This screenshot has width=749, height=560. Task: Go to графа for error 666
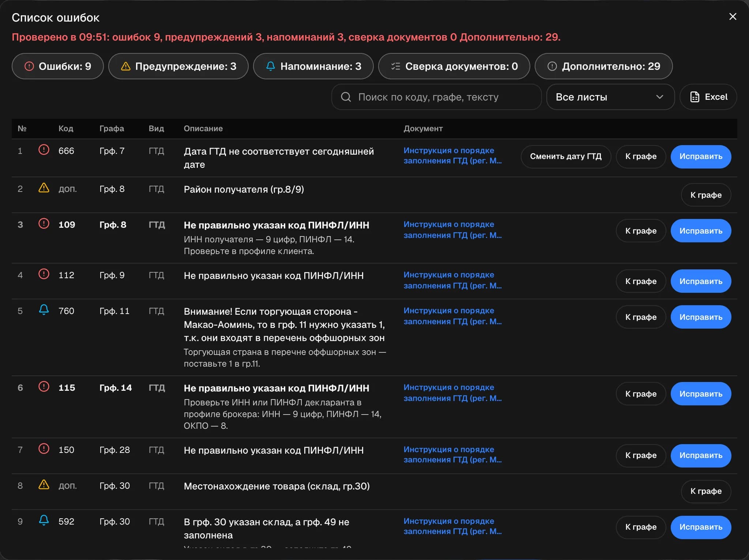click(641, 156)
